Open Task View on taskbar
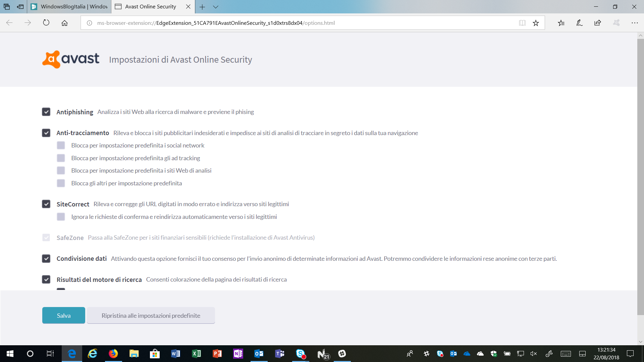Image resolution: width=644 pixels, height=362 pixels. [50, 354]
